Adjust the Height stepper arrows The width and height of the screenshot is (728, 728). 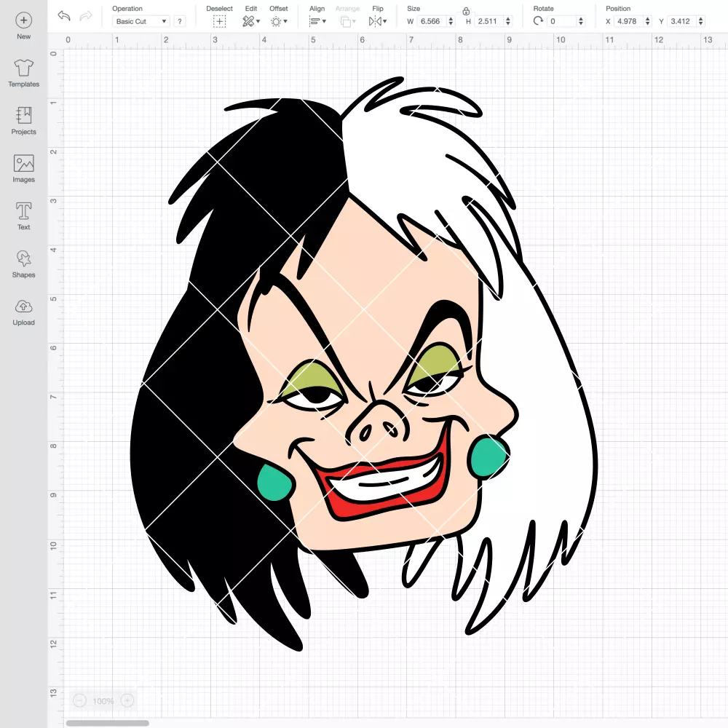[508, 21]
